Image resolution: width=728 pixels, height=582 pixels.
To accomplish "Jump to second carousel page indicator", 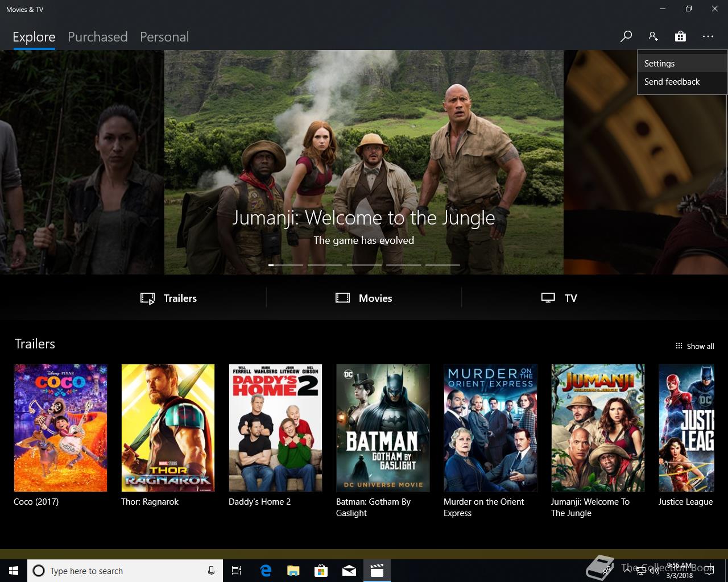I will click(325, 265).
